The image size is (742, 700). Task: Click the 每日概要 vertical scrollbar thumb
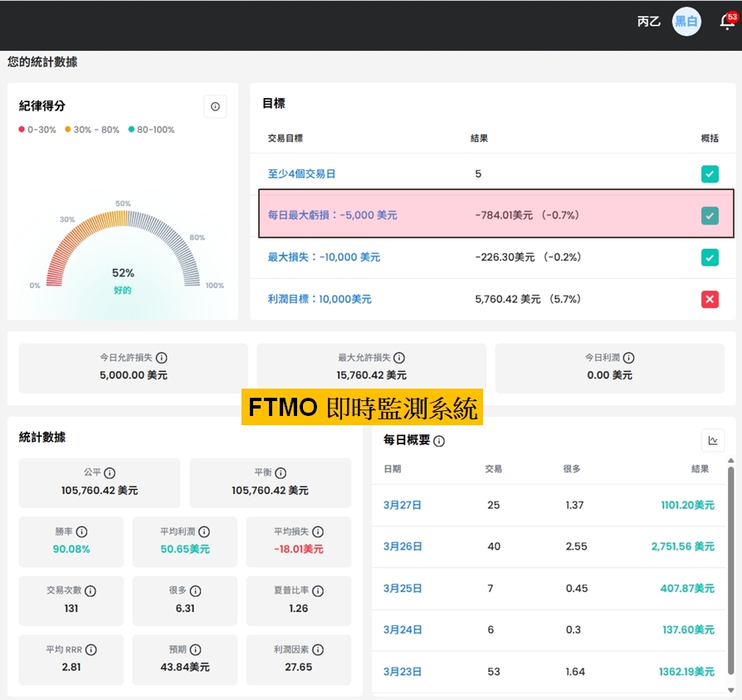pos(731,570)
